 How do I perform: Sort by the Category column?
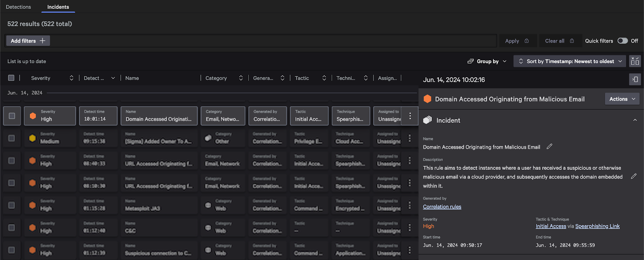241,78
